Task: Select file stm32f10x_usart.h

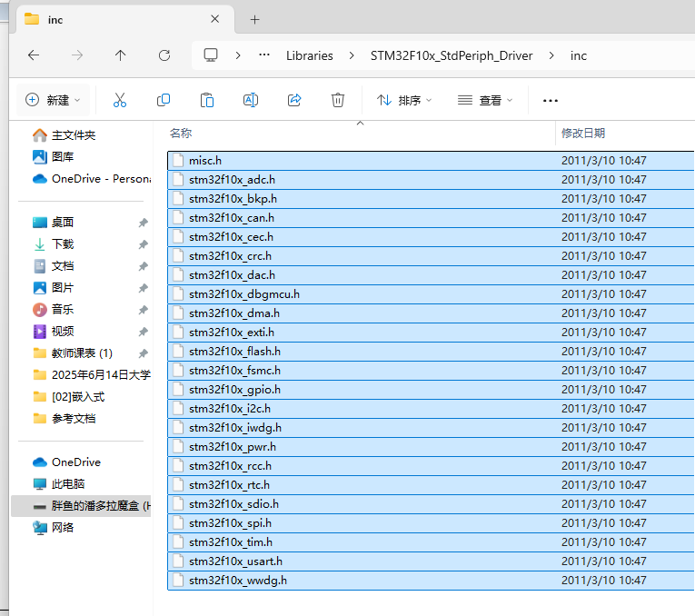Action: click(x=431, y=561)
